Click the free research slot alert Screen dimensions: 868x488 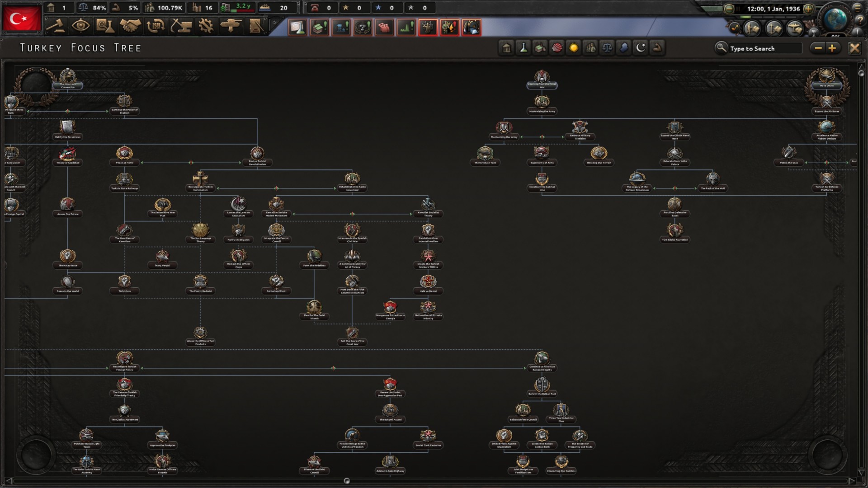click(297, 28)
